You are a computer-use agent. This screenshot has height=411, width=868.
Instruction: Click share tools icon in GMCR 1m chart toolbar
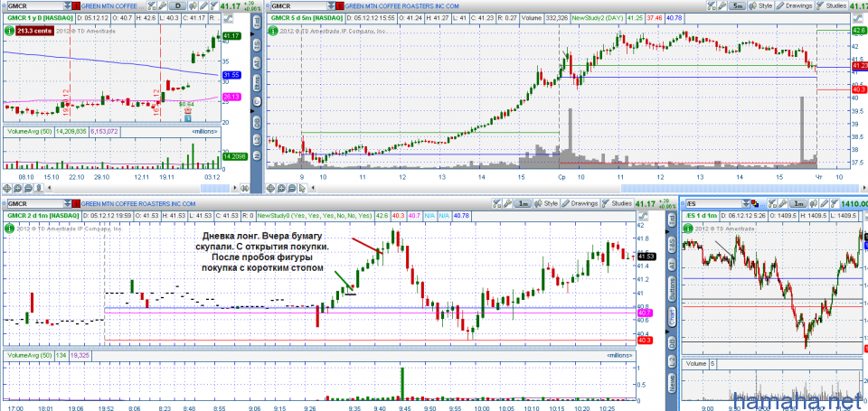496,203
